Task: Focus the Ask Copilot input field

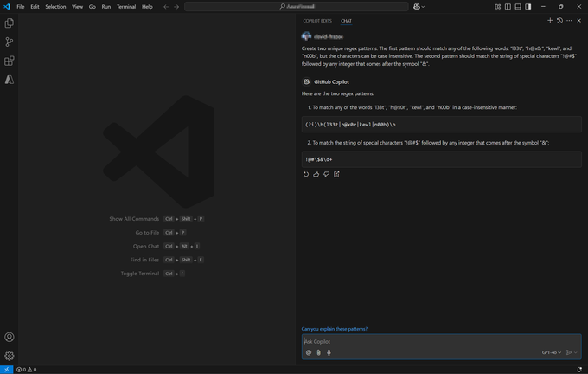Action: click(x=442, y=342)
